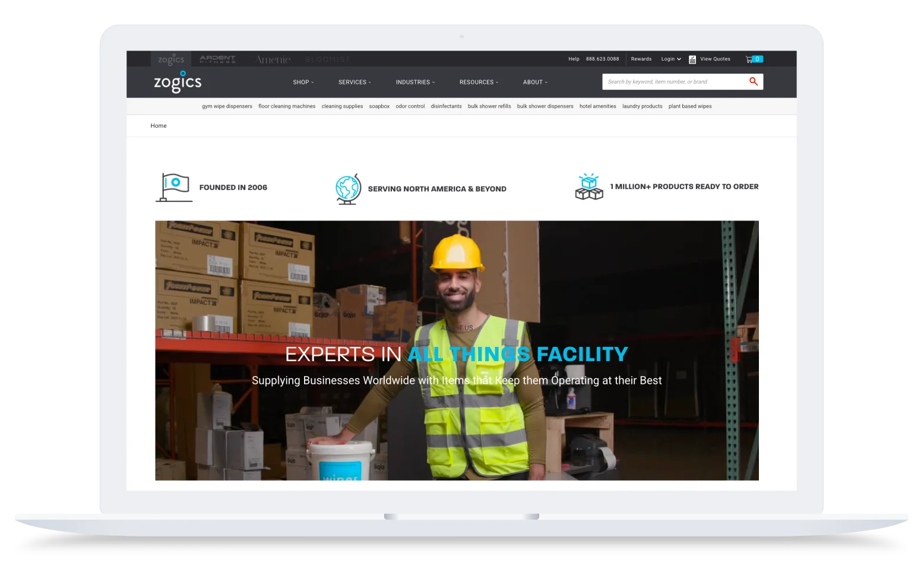Switch to the Amenie brand tab

(x=273, y=59)
